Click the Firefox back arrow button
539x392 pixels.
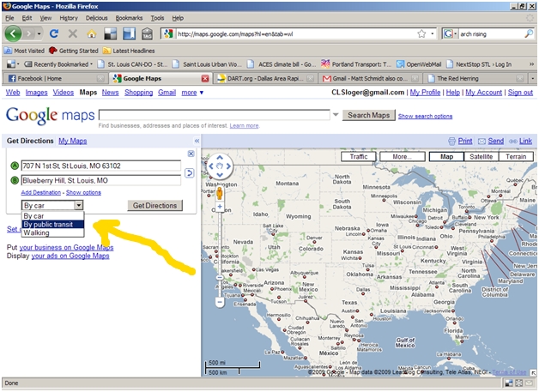[14, 34]
